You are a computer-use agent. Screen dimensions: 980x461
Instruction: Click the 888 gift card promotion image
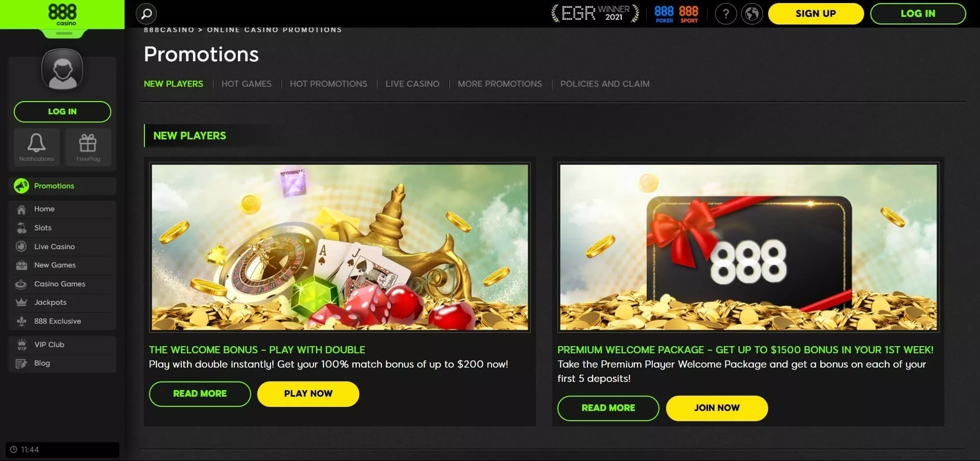(x=748, y=247)
